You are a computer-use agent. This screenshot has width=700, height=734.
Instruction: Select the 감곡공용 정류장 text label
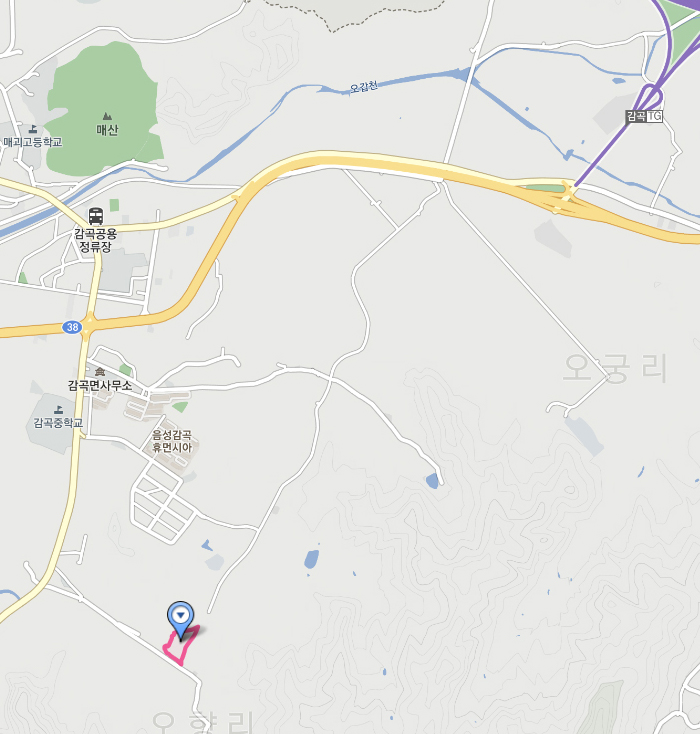point(96,240)
